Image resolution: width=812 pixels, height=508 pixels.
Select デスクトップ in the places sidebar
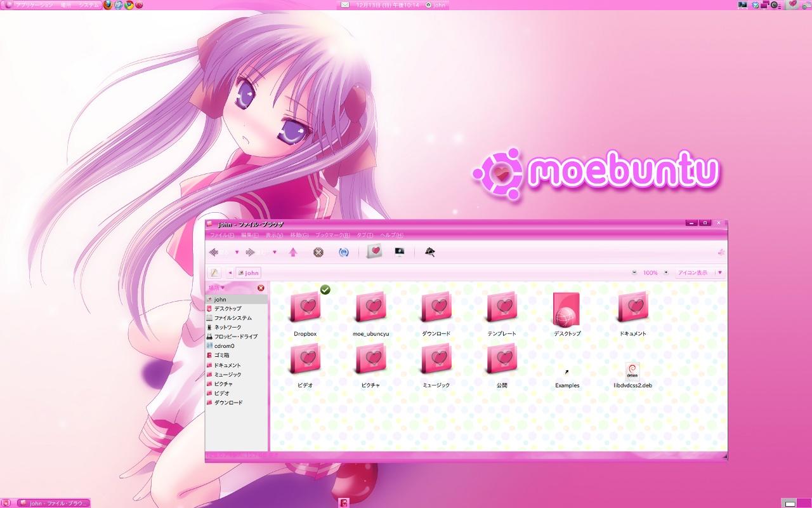[x=237, y=309]
